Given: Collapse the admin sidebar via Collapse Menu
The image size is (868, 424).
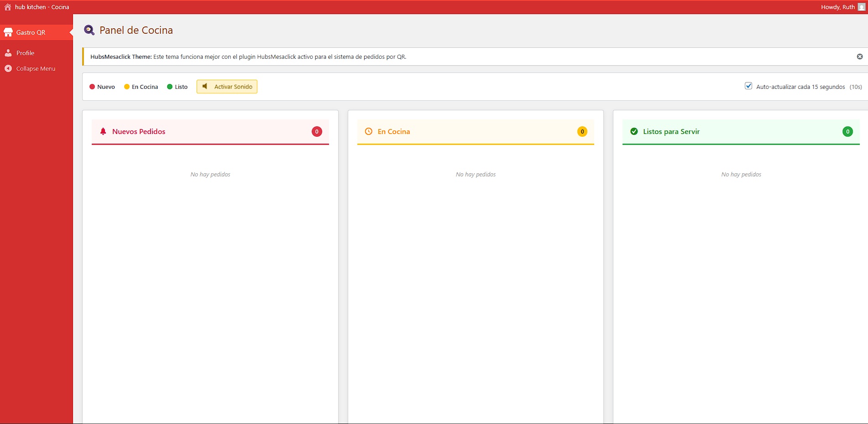Looking at the screenshot, I should tap(35, 68).
